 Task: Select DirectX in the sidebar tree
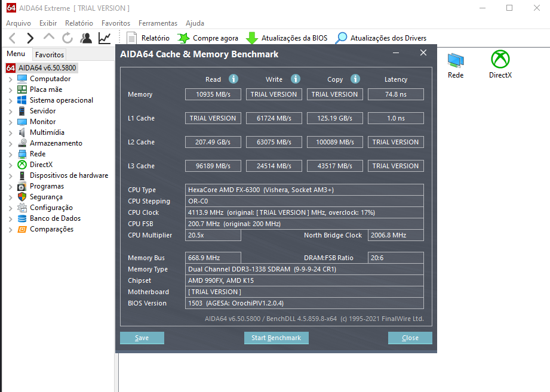point(41,165)
